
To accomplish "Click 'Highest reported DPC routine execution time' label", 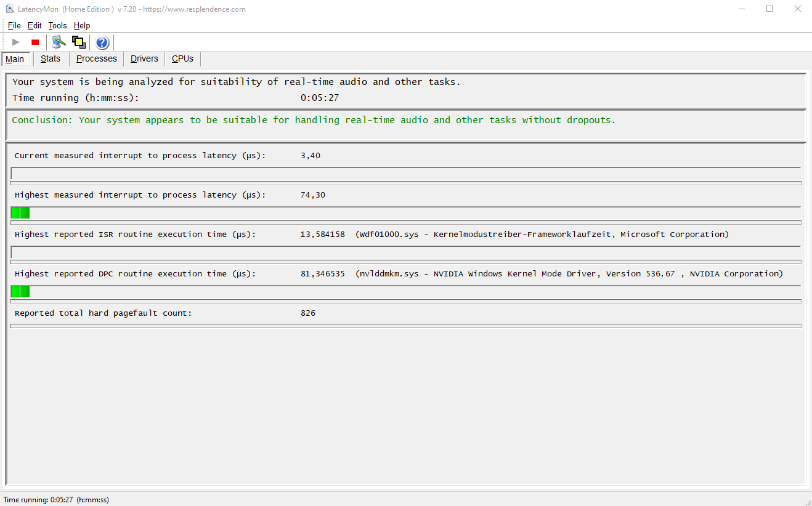I will 136,274.
